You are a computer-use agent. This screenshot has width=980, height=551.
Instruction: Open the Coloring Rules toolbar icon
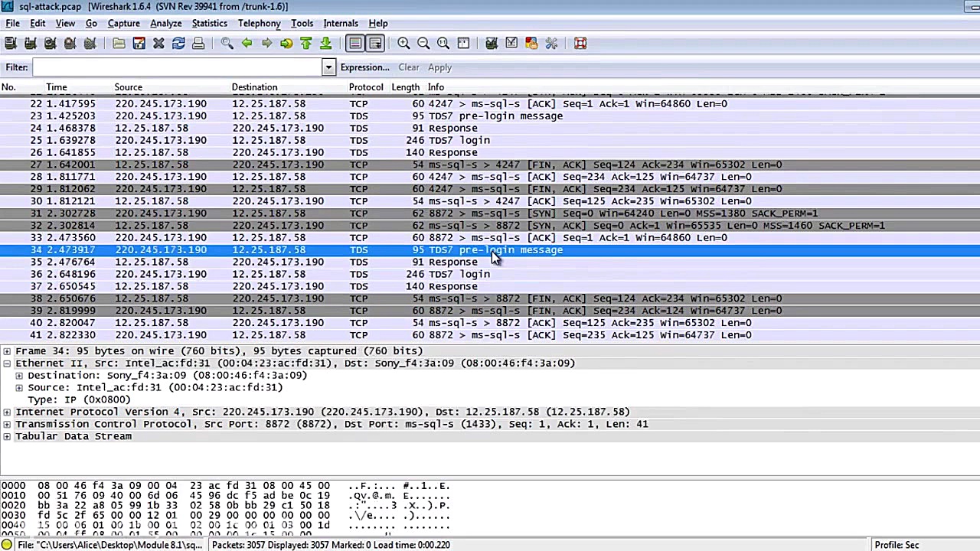tap(531, 44)
